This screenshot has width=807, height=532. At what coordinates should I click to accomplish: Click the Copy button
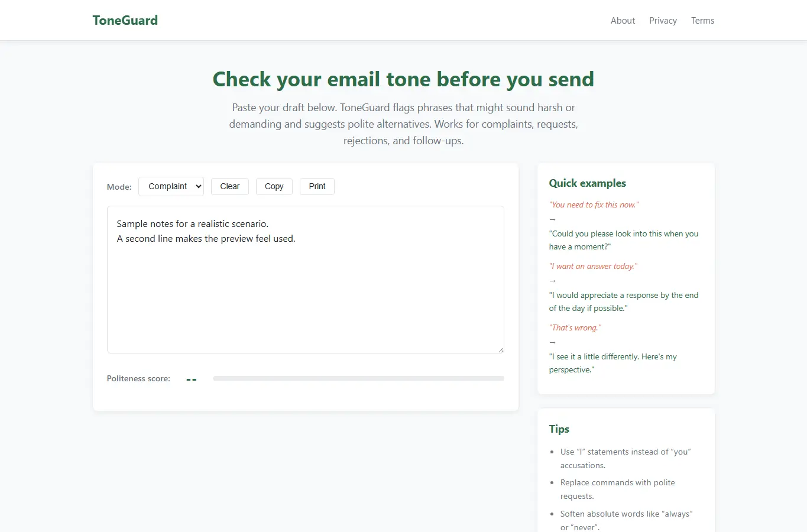coord(274,186)
